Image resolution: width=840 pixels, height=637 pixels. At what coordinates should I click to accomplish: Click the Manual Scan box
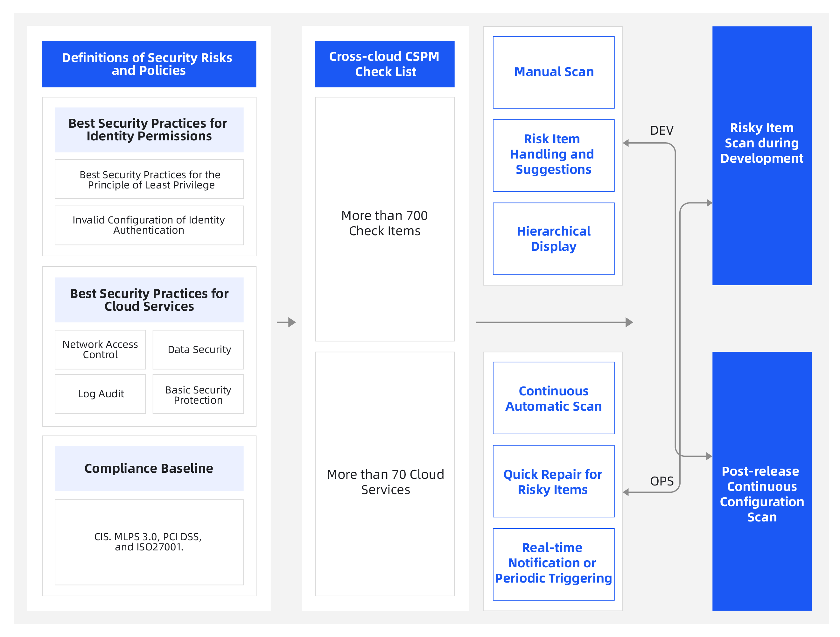(553, 72)
